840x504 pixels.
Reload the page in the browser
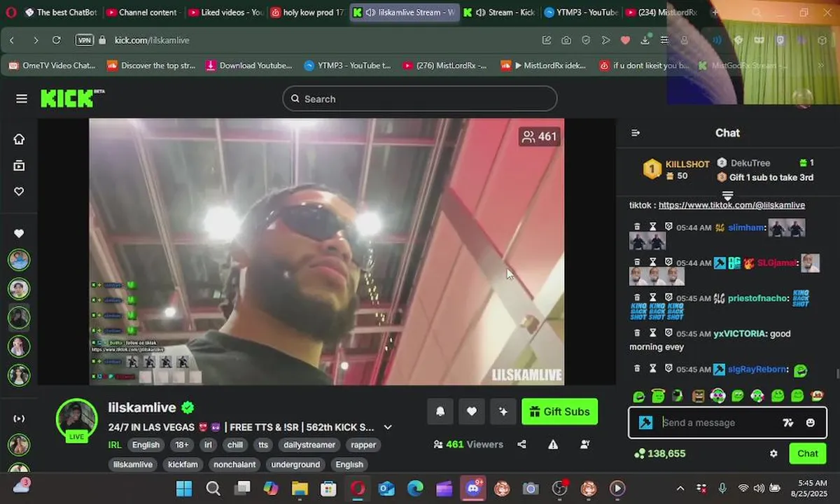[x=57, y=40]
